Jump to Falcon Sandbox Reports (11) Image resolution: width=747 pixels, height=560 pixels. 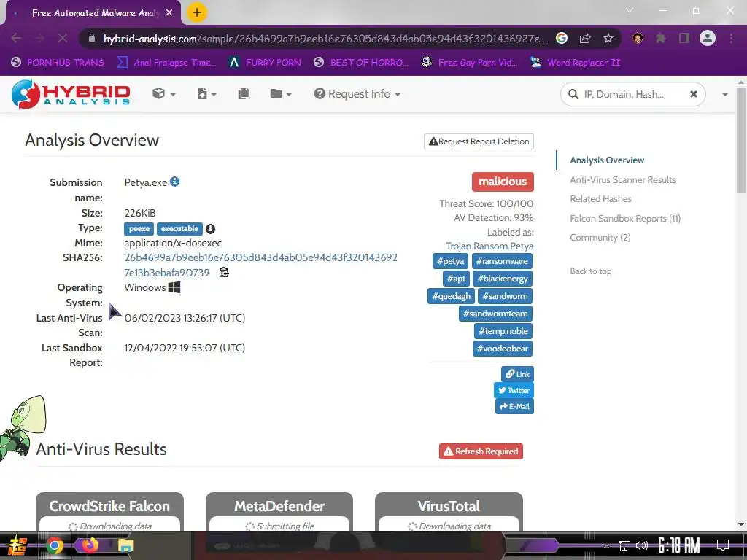coord(625,219)
